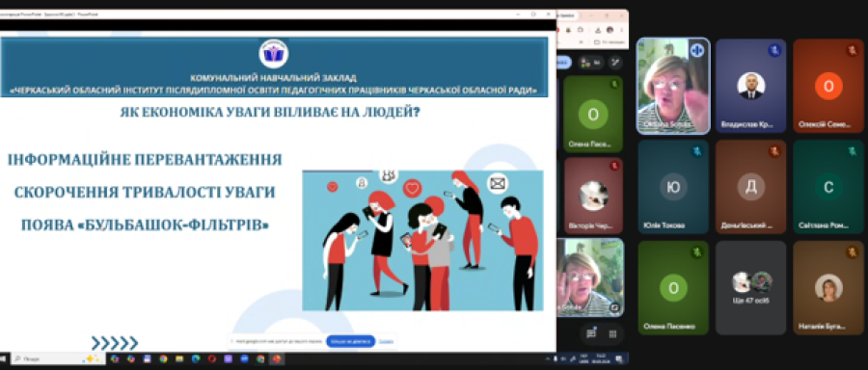Viewport: 868px width, 370px height.
Task: Click the muted mic icon on Владислав's tile
Action: click(x=773, y=51)
